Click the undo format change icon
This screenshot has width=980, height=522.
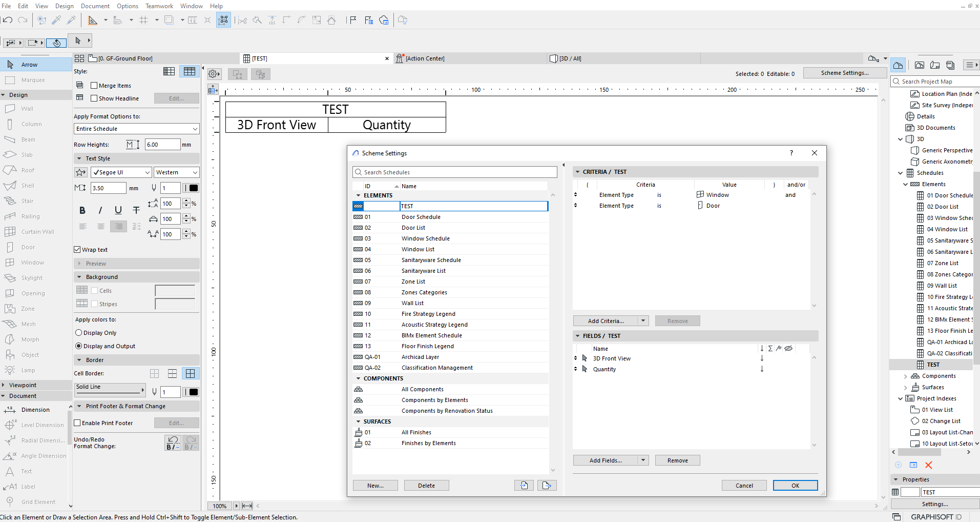pyautogui.click(x=173, y=443)
